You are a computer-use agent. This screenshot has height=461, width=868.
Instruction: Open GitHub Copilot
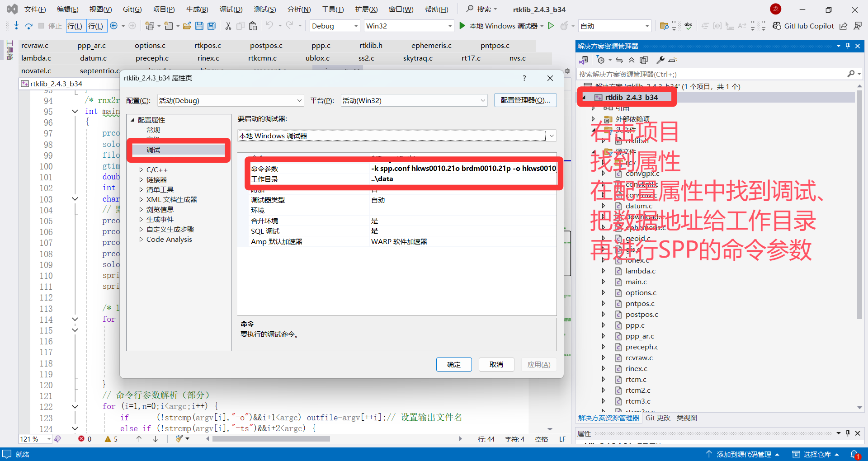[803, 26]
